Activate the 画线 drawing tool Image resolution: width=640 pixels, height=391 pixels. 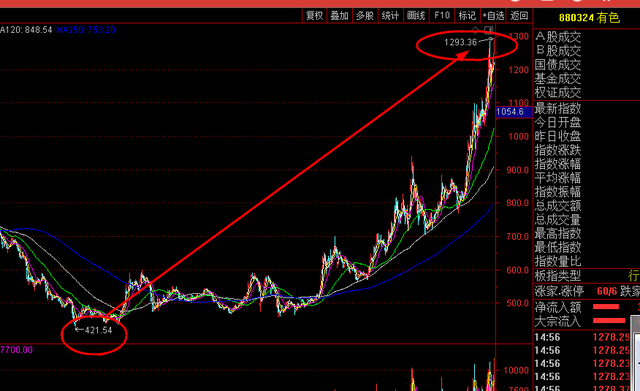click(416, 16)
